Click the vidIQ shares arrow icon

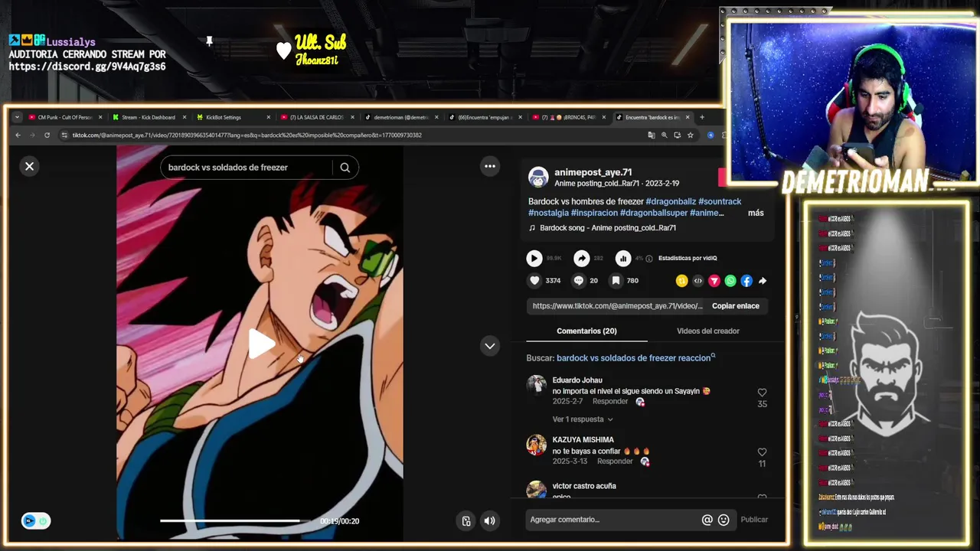pos(582,259)
